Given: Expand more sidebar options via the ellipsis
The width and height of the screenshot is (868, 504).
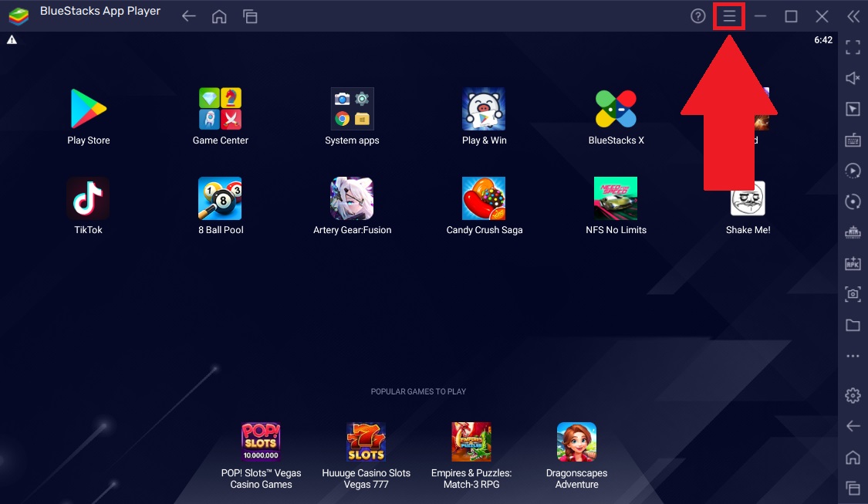Looking at the screenshot, I should 853,356.
